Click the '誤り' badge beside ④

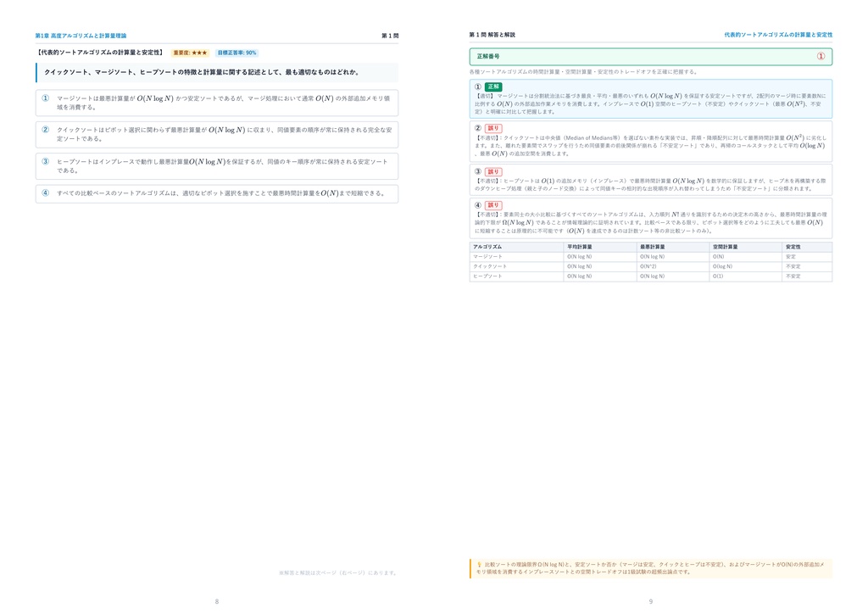[493, 205]
